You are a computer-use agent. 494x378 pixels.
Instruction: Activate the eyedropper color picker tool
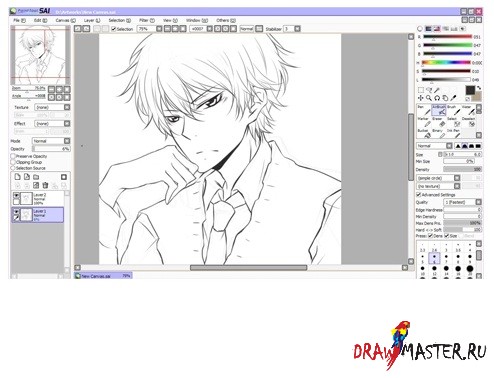click(x=453, y=98)
